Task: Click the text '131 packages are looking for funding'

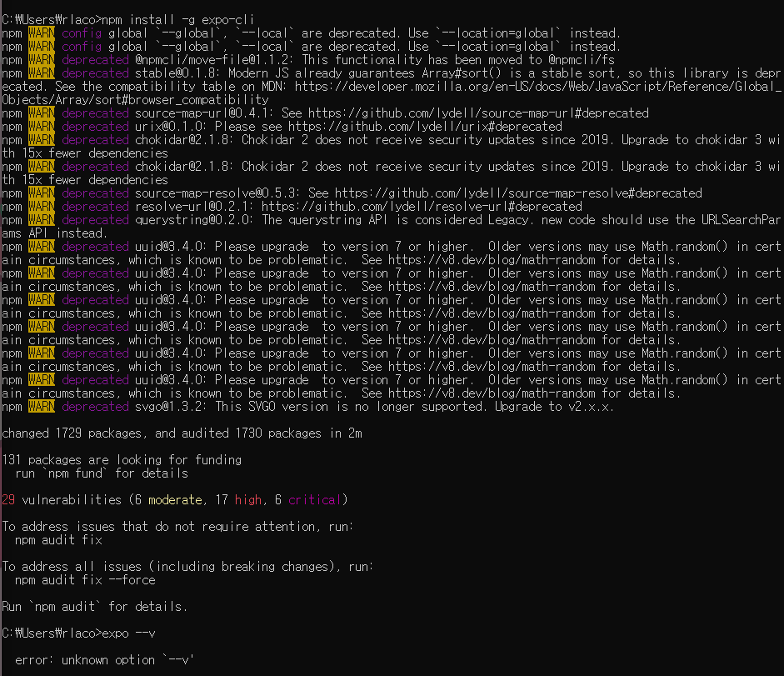Action: pos(122,460)
